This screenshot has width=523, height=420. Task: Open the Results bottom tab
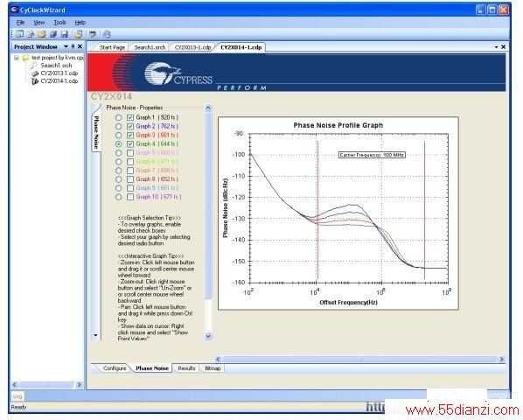186,368
